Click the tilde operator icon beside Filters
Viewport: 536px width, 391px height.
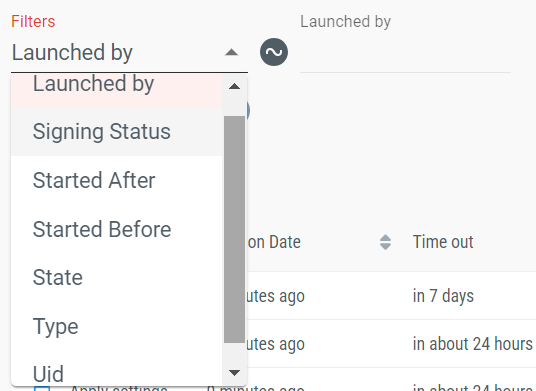273,52
